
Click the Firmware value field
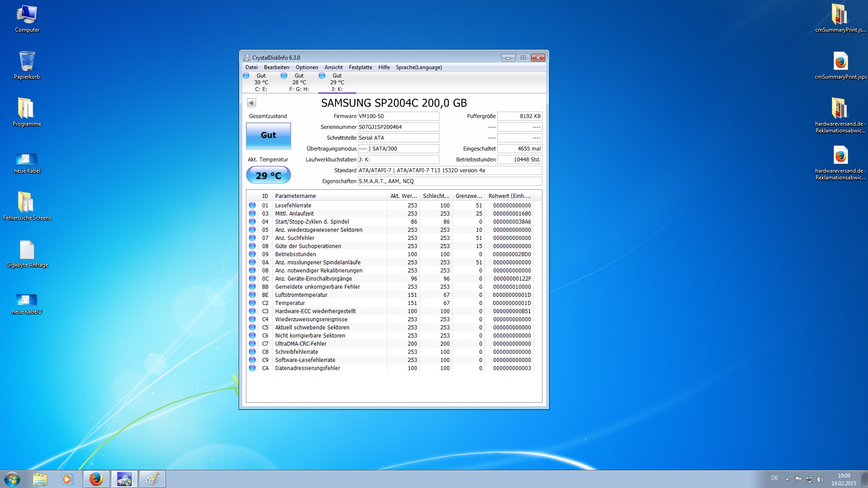coord(398,116)
